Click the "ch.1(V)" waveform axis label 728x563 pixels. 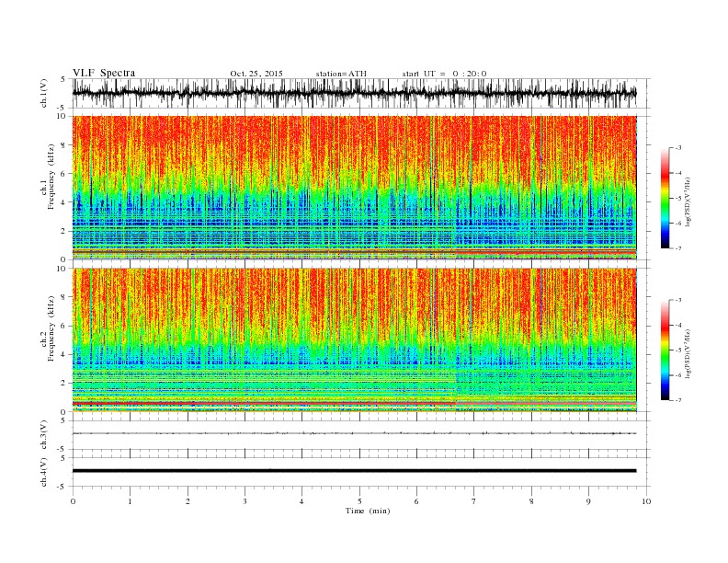point(44,93)
